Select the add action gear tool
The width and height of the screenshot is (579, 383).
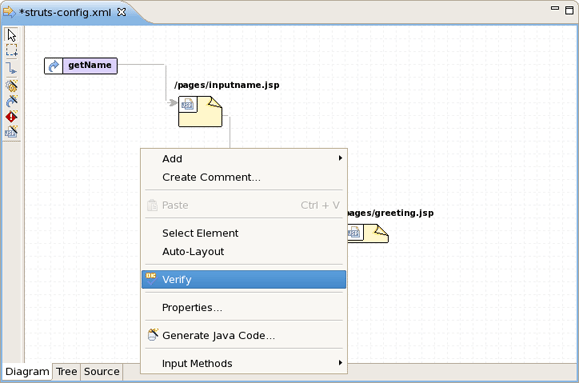11,86
